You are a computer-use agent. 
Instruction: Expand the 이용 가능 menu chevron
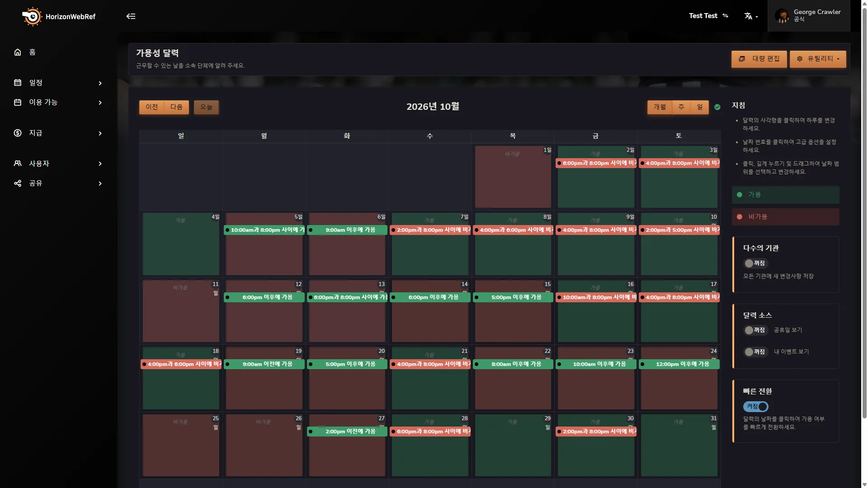point(100,103)
